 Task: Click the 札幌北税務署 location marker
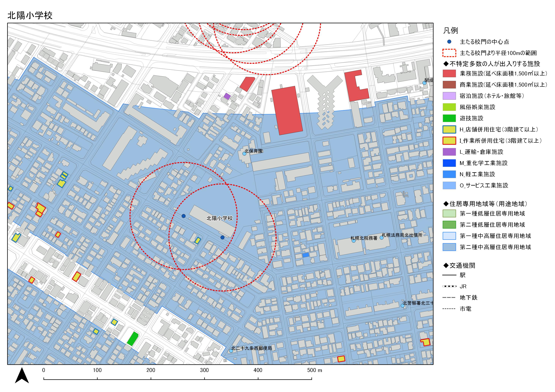coord(354,241)
